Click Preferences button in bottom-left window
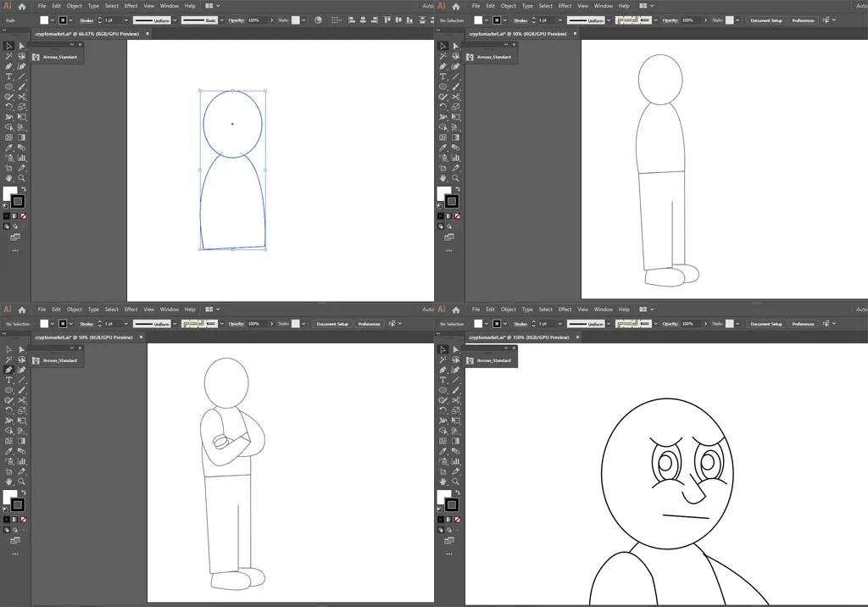This screenshot has height=607, width=868. pyautogui.click(x=370, y=324)
